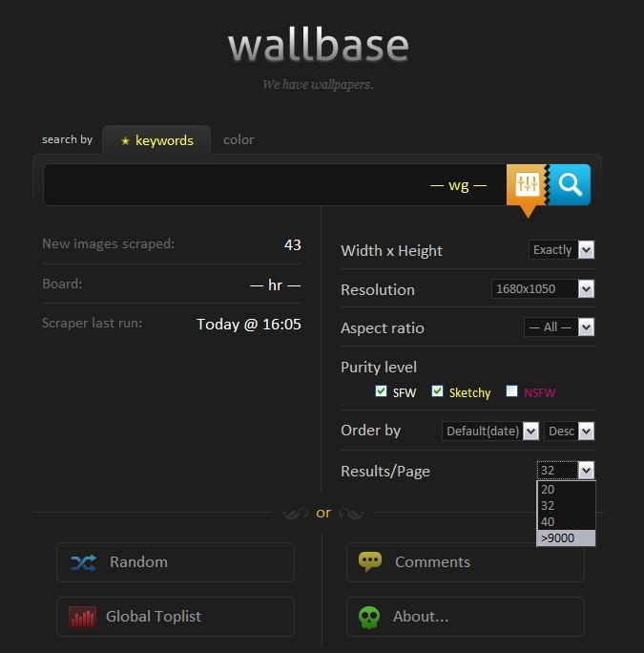
Task: Open the Global Toplist label
Action: pyautogui.click(x=154, y=617)
